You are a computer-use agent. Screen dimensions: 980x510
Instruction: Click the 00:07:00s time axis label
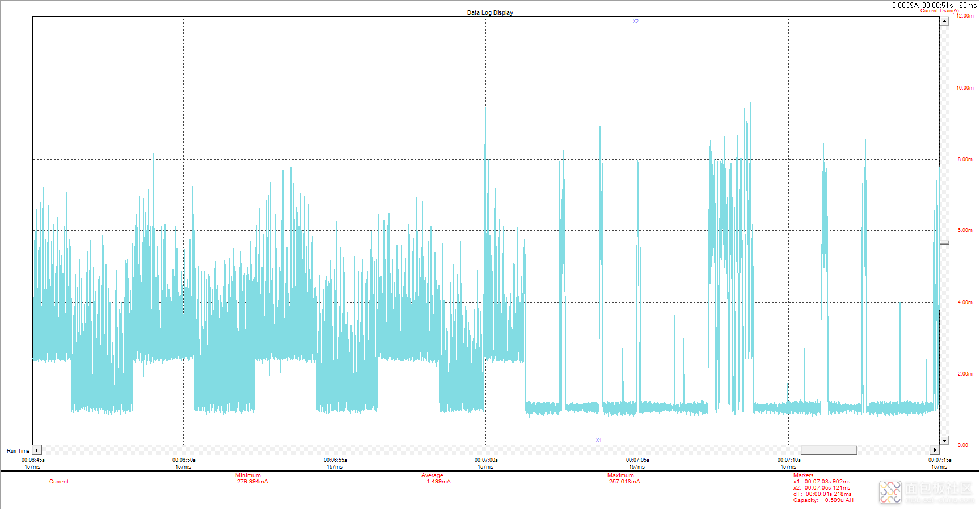pos(486,460)
